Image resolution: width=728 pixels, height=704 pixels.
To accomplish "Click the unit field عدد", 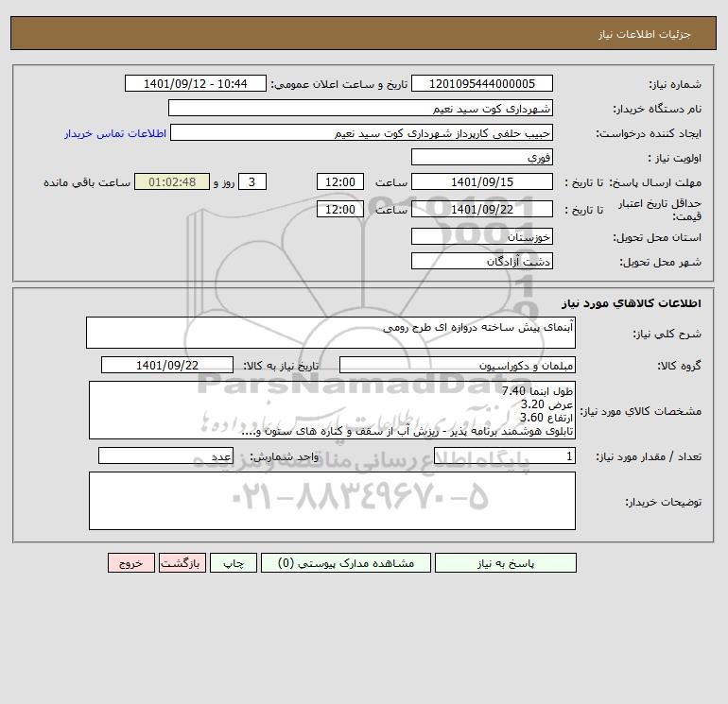I will point(165,455).
